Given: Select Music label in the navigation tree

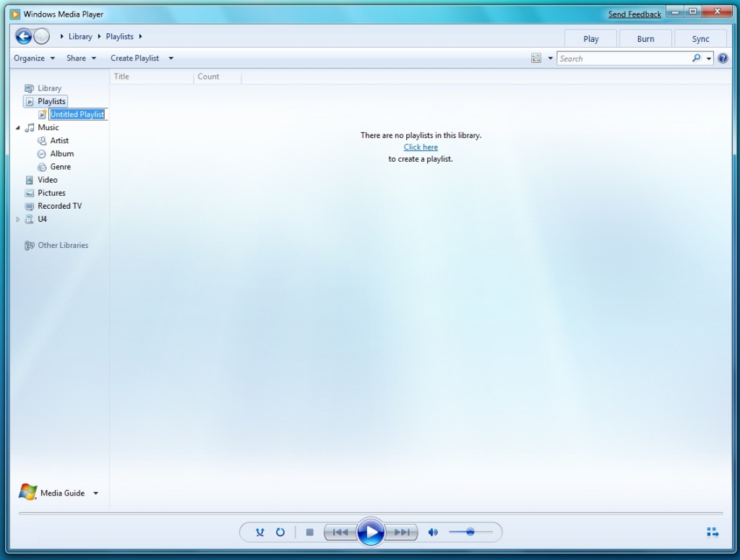Looking at the screenshot, I should tap(48, 127).
